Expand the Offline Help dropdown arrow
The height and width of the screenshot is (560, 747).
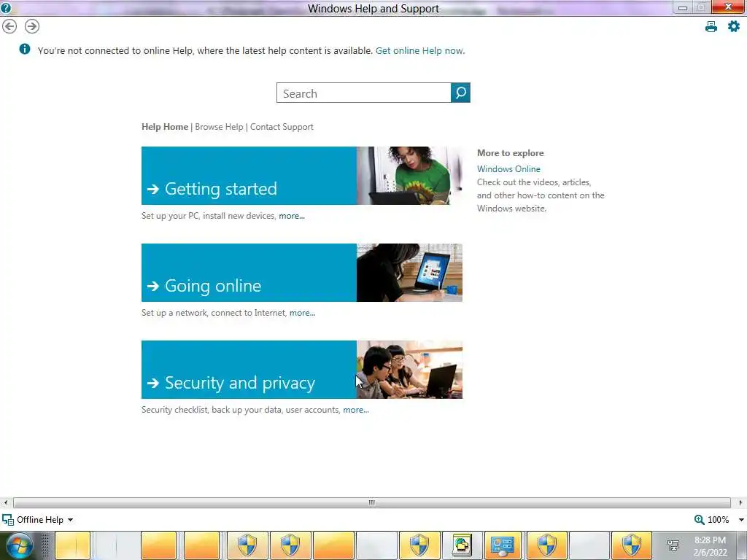point(71,520)
